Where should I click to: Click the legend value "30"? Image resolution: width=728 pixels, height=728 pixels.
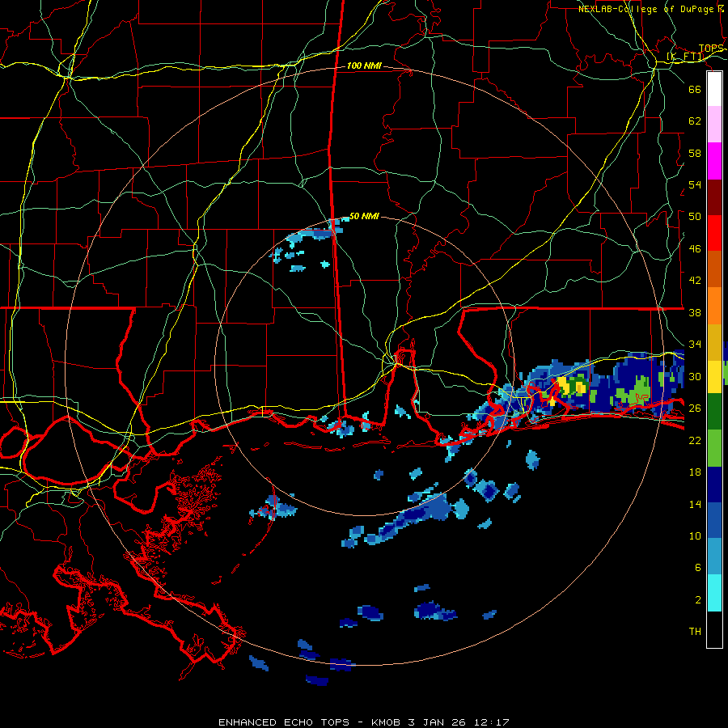(x=695, y=376)
